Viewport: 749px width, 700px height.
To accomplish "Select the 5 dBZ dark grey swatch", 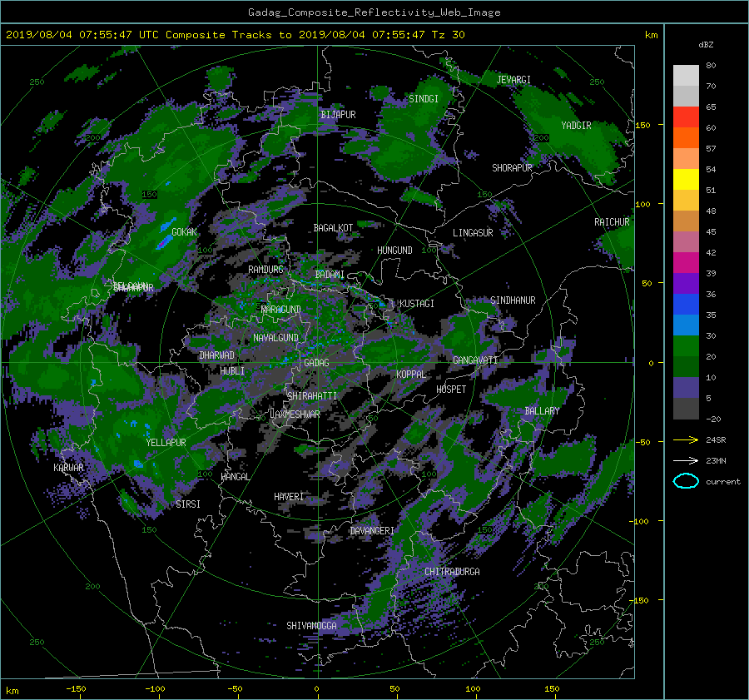I will coord(686,408).
